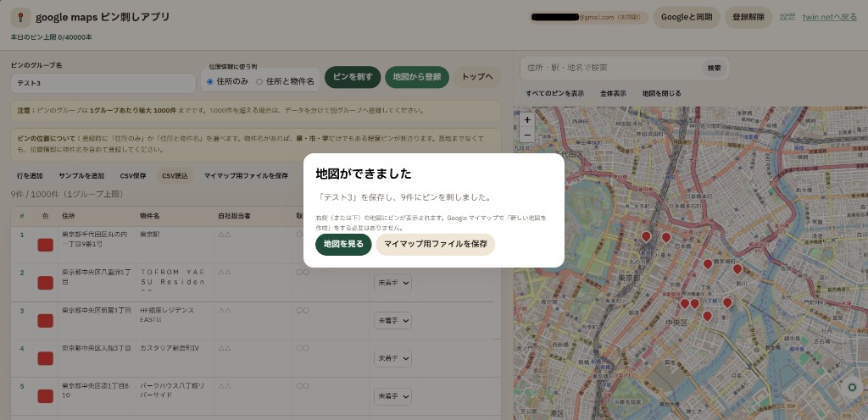Focus the ピンのグループ名 field containing テスト3
Image resolution: width=868 pixels, height=420 pixels.
tap(103, 84)
